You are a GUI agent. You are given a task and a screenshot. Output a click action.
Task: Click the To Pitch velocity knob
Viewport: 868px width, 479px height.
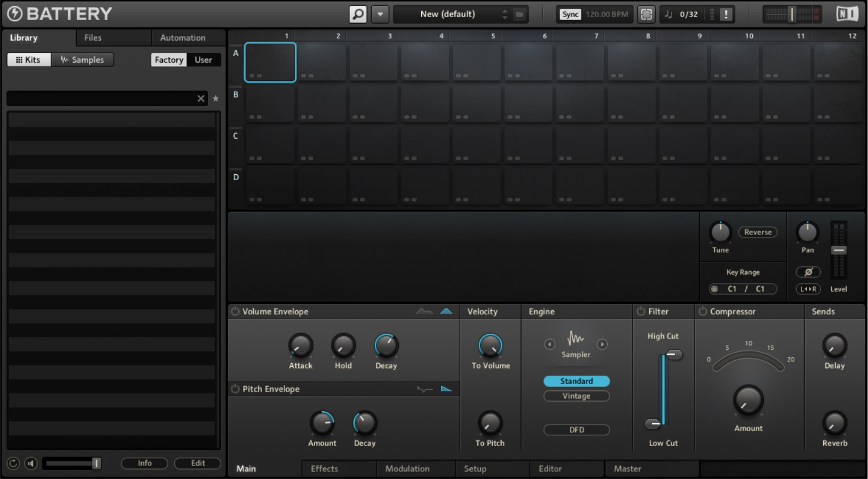click(490, 423)
